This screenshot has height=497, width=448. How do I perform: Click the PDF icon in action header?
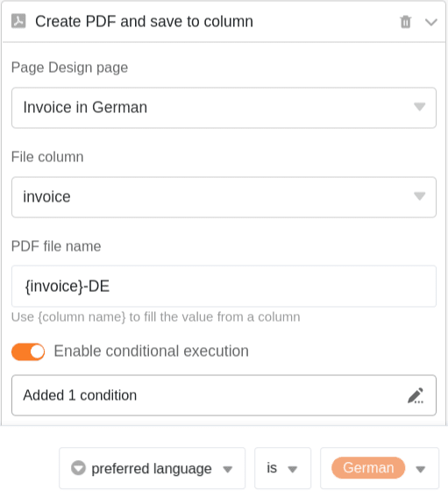tap(18, 21)
